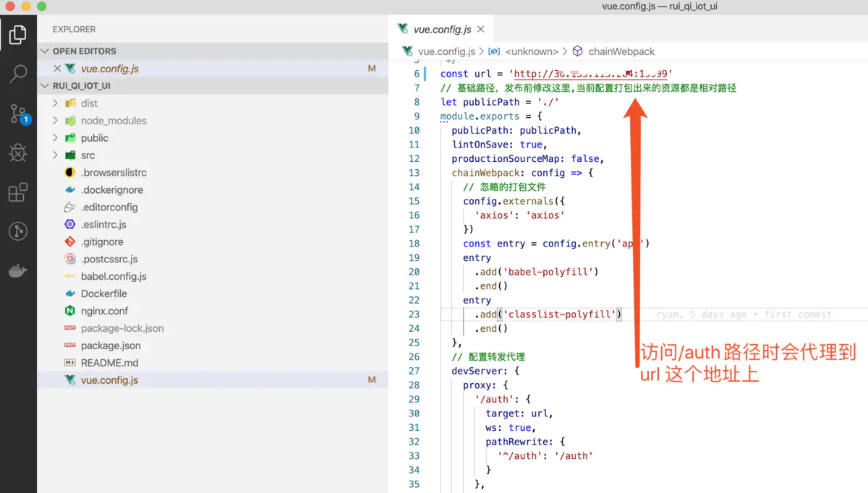Open the Explorer view in activity bar

[18, 34]
